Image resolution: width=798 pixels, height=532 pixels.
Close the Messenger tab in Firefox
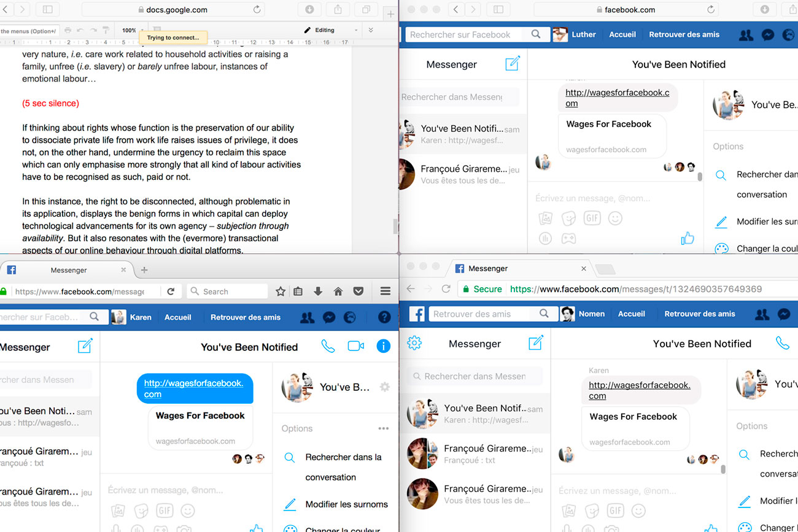(123, 270)
